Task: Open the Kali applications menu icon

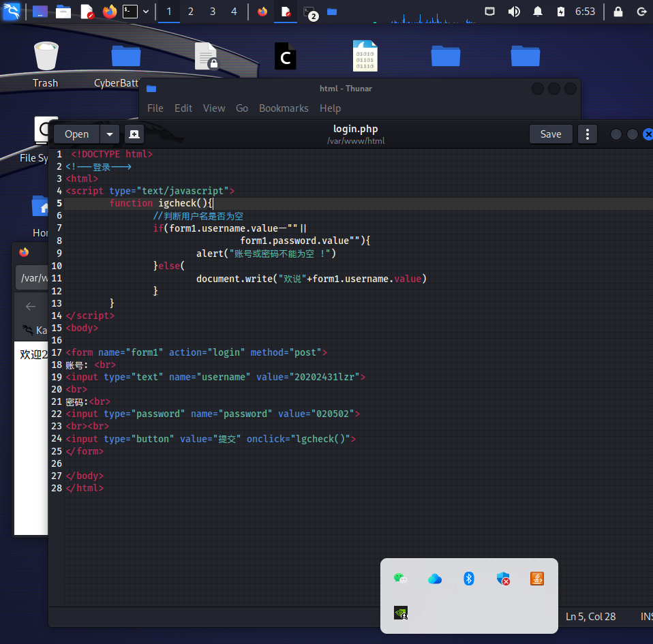Action: point(11,11)
